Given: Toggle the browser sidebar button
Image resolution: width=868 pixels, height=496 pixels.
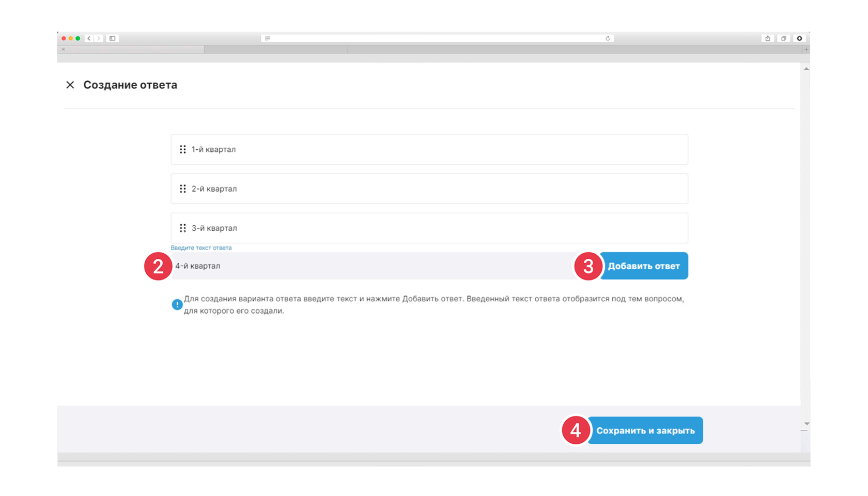Looking at the screenshot, I should coord(112,38).
